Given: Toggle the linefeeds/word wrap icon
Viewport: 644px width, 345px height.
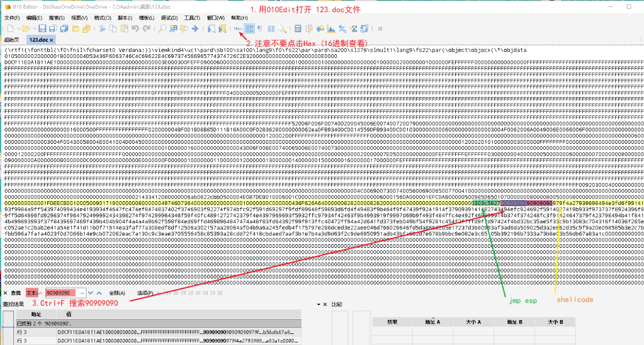Looking at the screenshot, I should tap(250, 28).
